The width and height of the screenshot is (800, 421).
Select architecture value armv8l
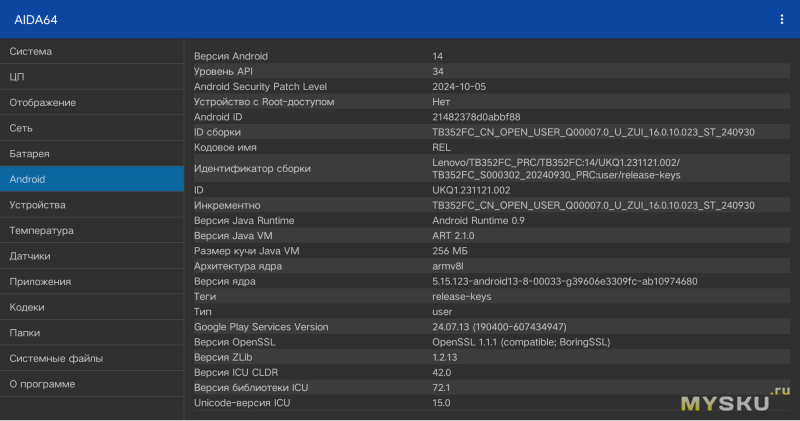447,266
